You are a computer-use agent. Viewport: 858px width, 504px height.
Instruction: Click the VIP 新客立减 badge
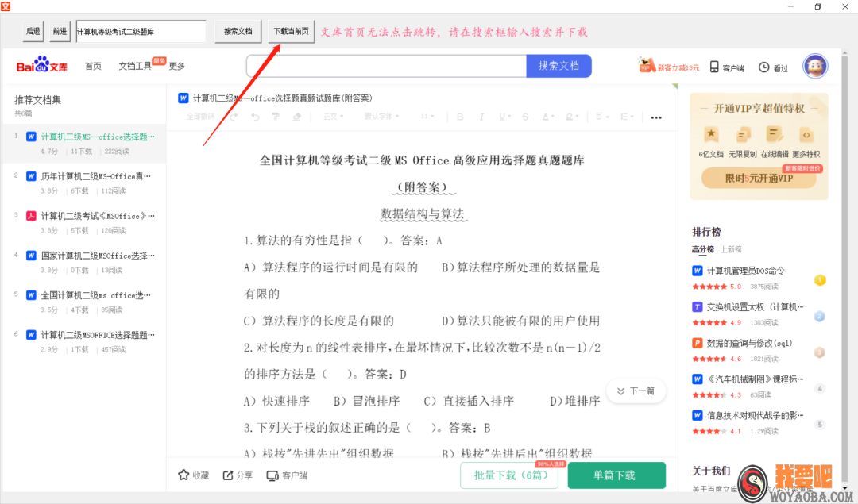669,67
